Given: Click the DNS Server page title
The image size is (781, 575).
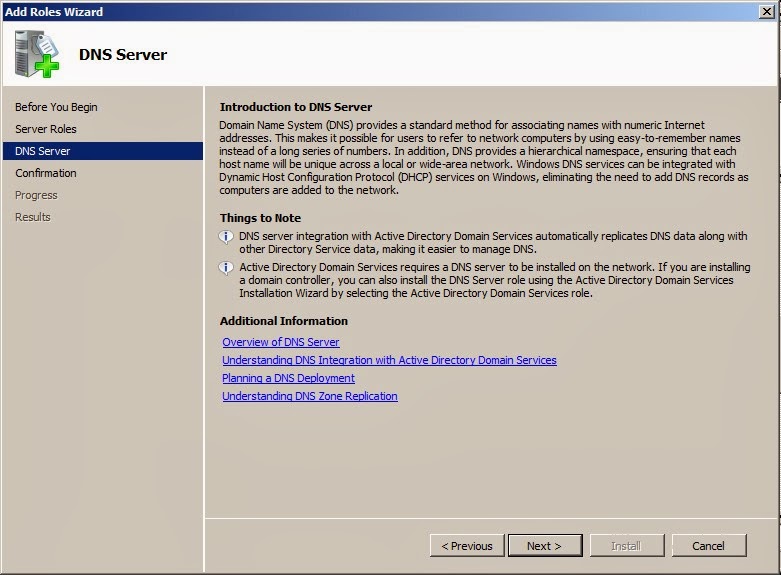Looking at the screenshot, I should click(x=123, y=54).
